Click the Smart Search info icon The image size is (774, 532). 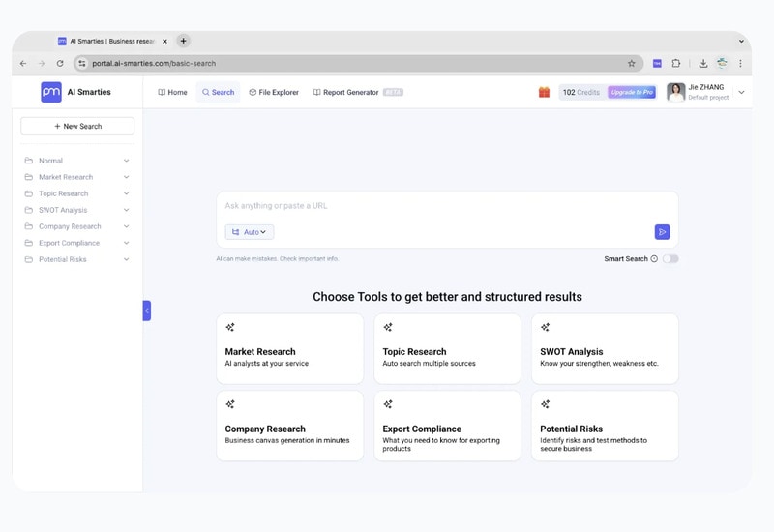tap(654, 259)
